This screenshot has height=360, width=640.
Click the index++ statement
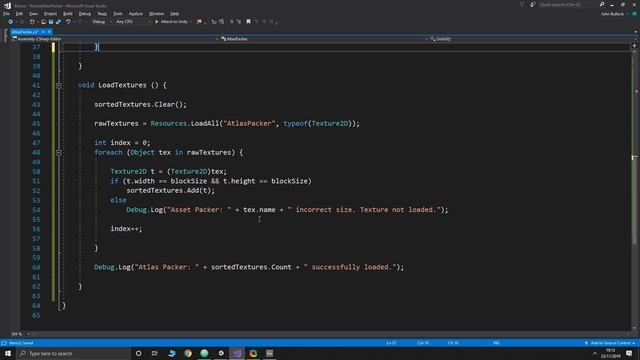(x=126, y=229)
